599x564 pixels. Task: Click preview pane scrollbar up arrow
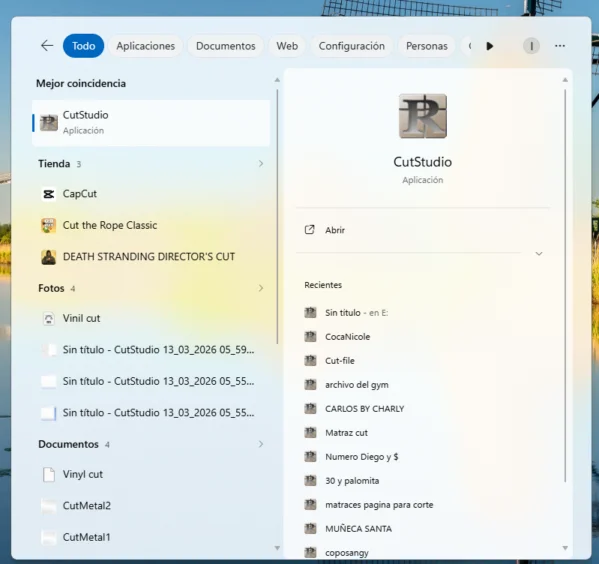coord(565,80)
